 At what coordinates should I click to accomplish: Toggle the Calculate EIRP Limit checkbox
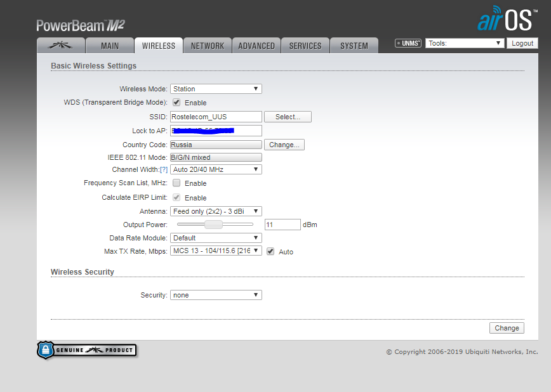tap(176, 197)
